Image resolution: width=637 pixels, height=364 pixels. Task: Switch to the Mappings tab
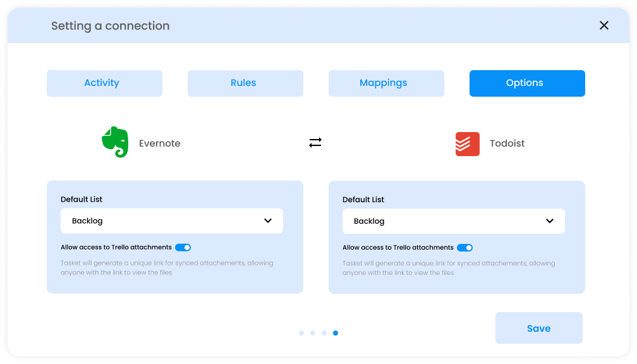pyautogui.click(x=386, y=83)
